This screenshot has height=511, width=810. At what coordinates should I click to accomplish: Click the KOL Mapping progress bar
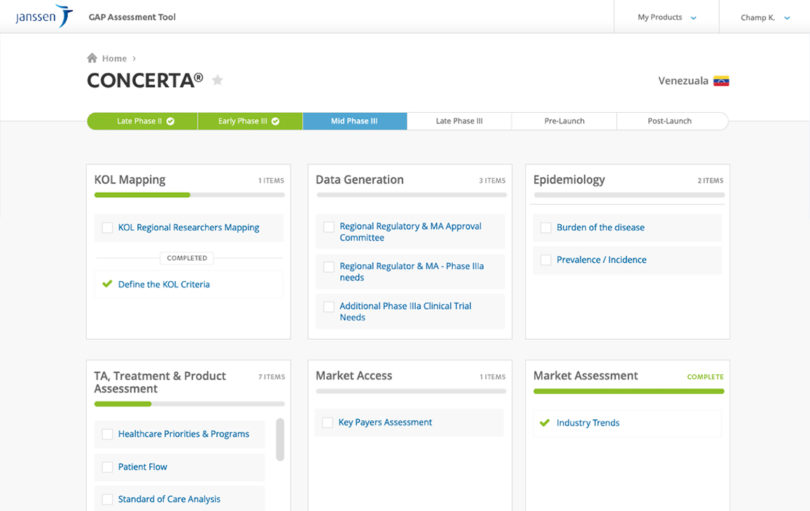pos(189,195)
